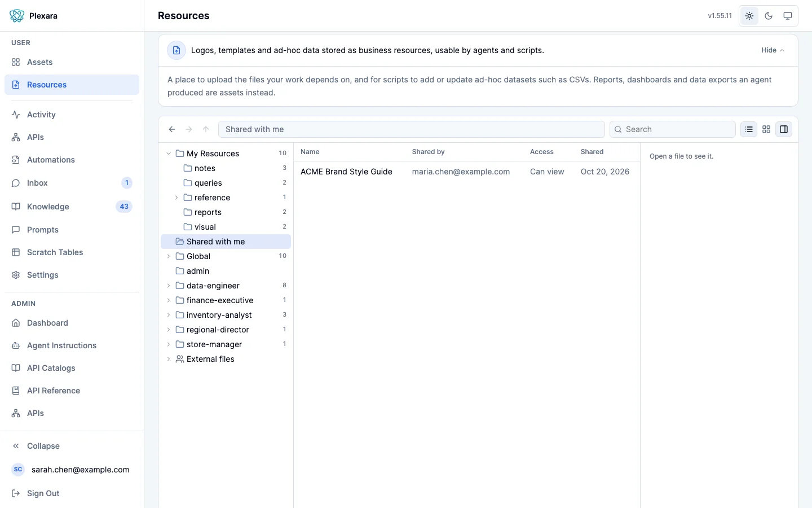
Task: Select the notes folder
Action: pos(226,168)
